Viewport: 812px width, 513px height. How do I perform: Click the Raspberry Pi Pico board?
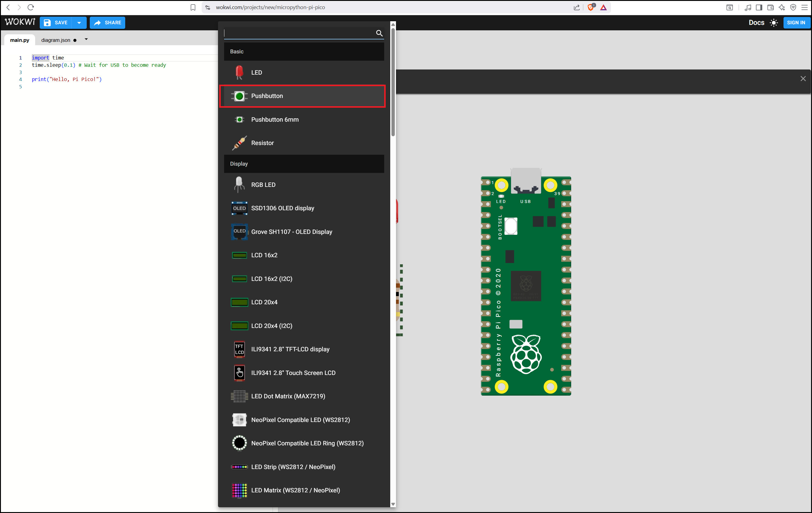click(x=526, y=282)
